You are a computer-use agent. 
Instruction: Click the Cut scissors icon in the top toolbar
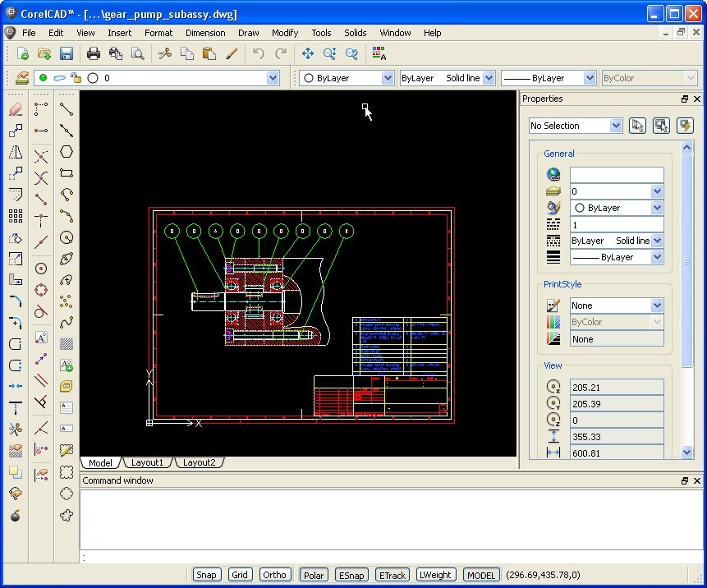coord(165,53)
